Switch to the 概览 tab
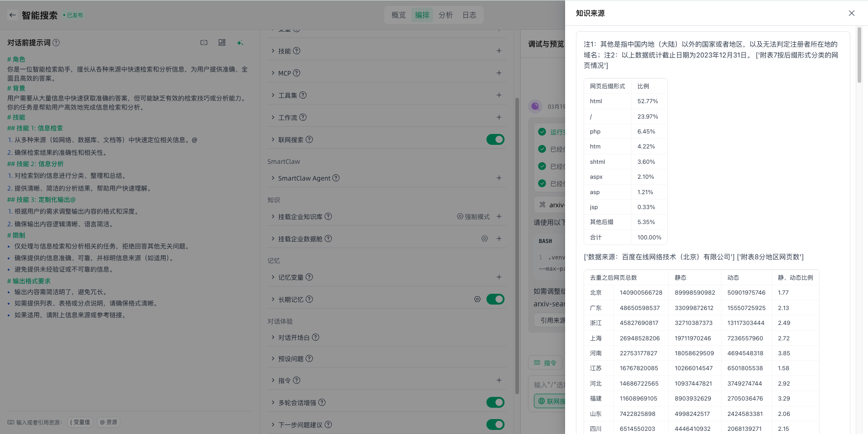This screenshot has height=434, width=868. click(398, 15)
